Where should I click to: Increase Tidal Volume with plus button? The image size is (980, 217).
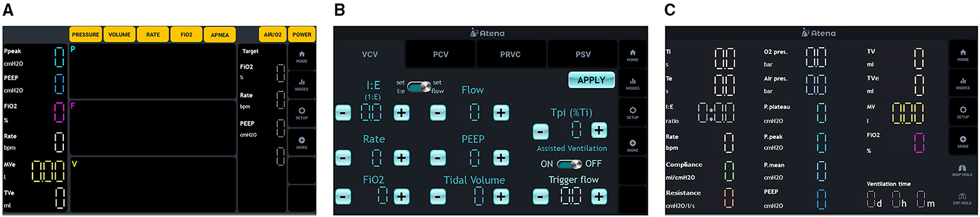[x=501, y=197]
